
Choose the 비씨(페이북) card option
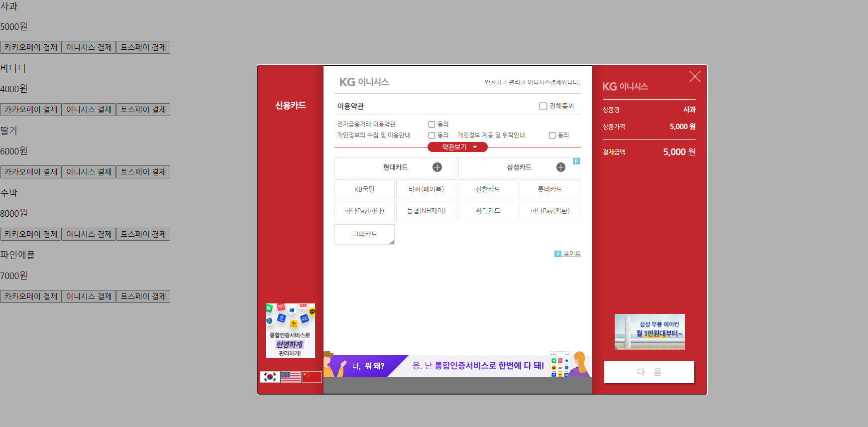point(426,189)
